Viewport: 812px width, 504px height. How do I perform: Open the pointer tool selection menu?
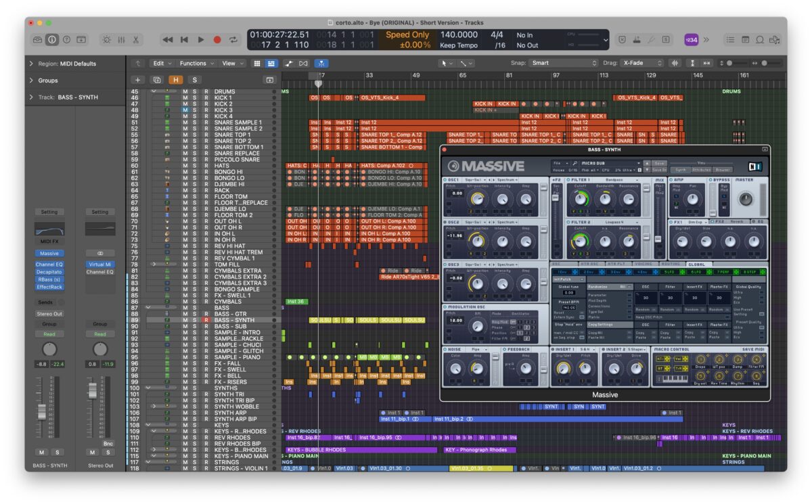tap(447, 63)
